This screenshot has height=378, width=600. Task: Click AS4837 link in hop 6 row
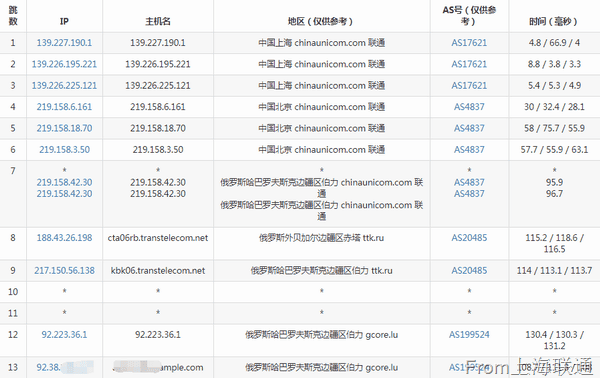(469, 150)
